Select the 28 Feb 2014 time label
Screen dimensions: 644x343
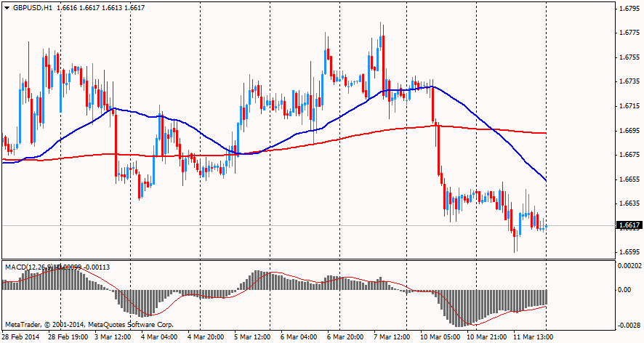tap(21, 337)
